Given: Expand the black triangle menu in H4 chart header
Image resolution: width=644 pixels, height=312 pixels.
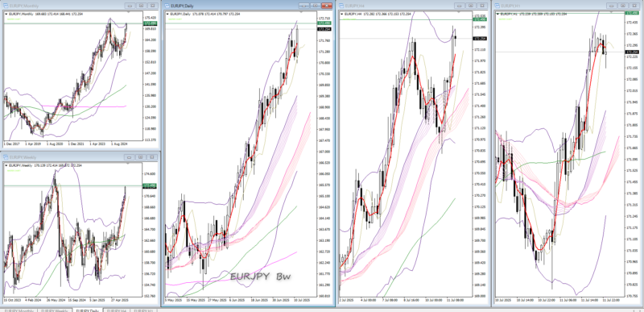Looking at the screenshot, I should pos(341,14).
